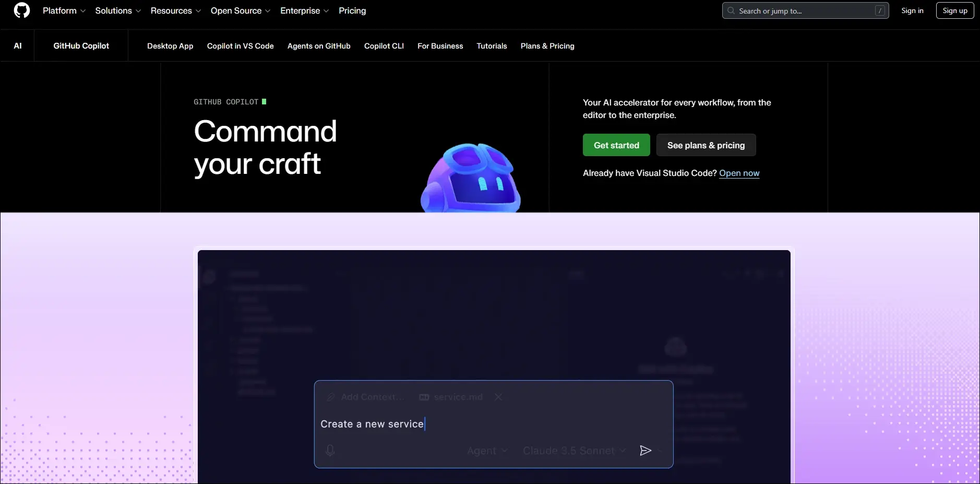The width and height of the screenshot is (980, 484).
Task: Navigate to Copilot CLI
Action: click(384, 46)
